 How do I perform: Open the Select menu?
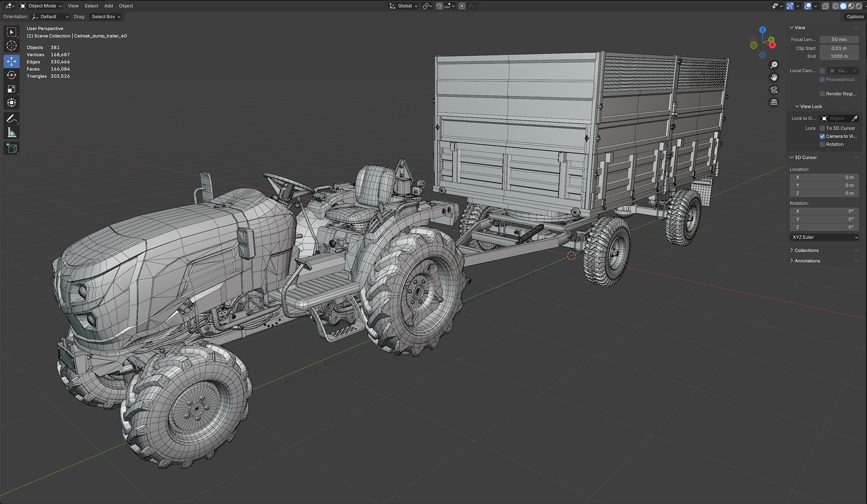pos(91,6)
